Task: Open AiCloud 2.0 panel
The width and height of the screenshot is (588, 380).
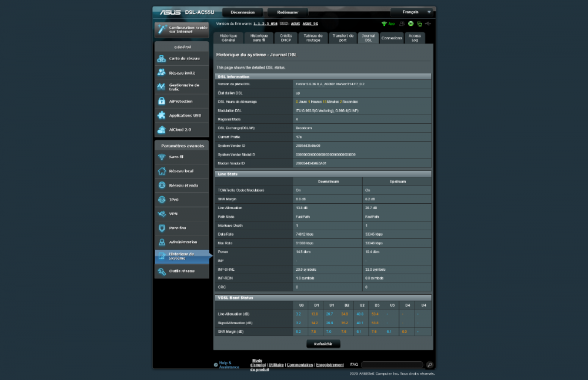Action: 181,129
